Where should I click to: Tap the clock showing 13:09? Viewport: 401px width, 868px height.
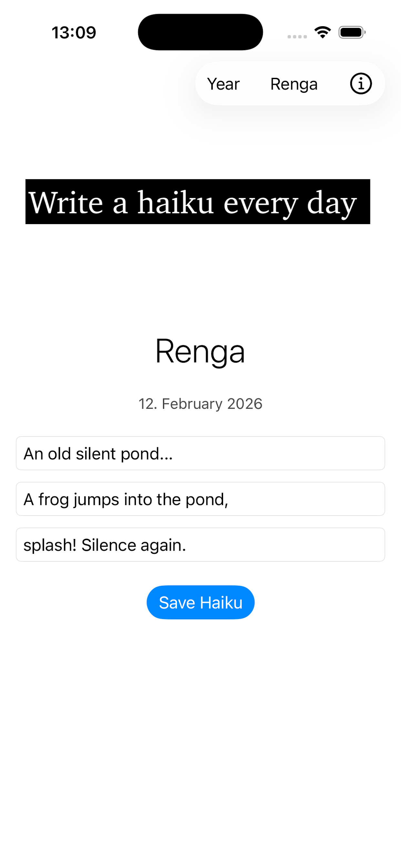[x=74, y=32]
